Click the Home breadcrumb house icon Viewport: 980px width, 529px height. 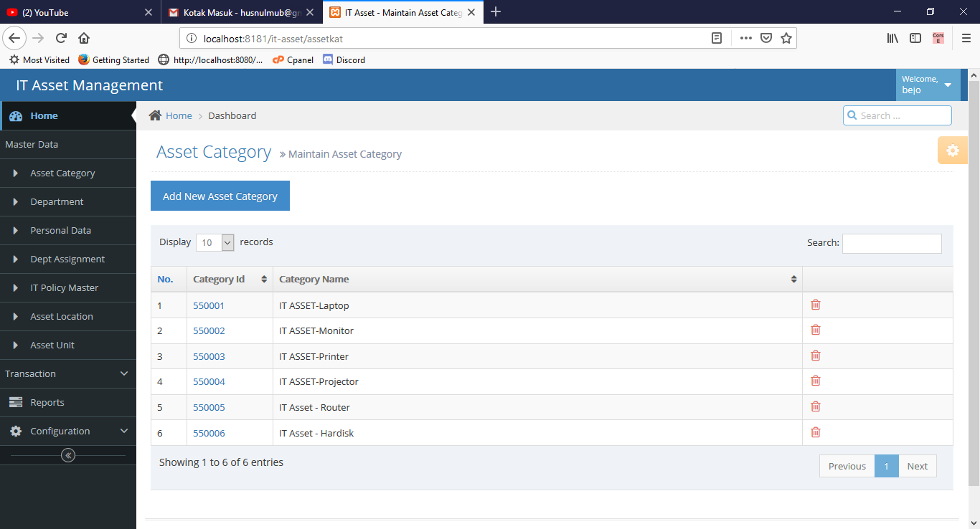(x=154, y=115)
